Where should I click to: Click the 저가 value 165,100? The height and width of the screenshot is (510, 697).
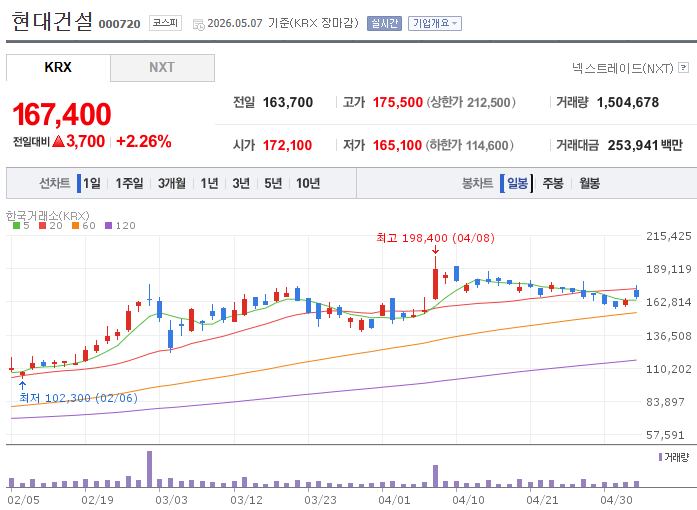click(x=397, y=145)
